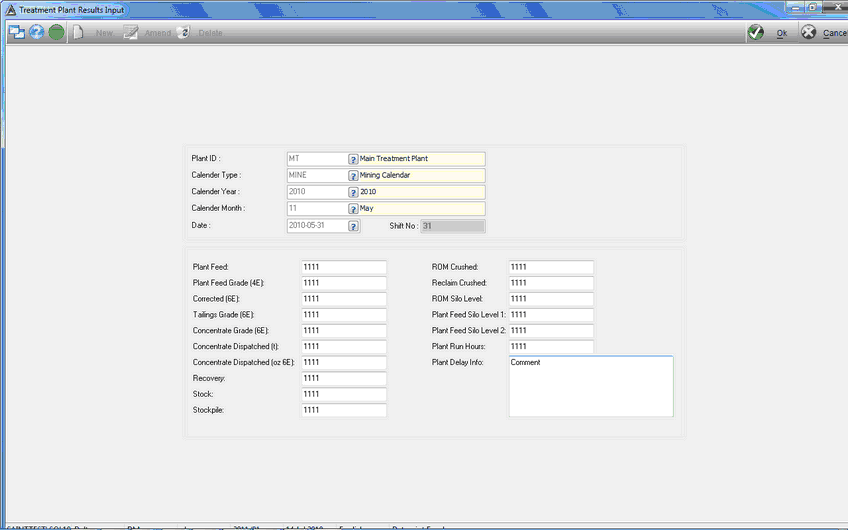Click the ROM Crushed input field
The width and height of the screenshot is (848, 530).
click(x=551, y=267)
